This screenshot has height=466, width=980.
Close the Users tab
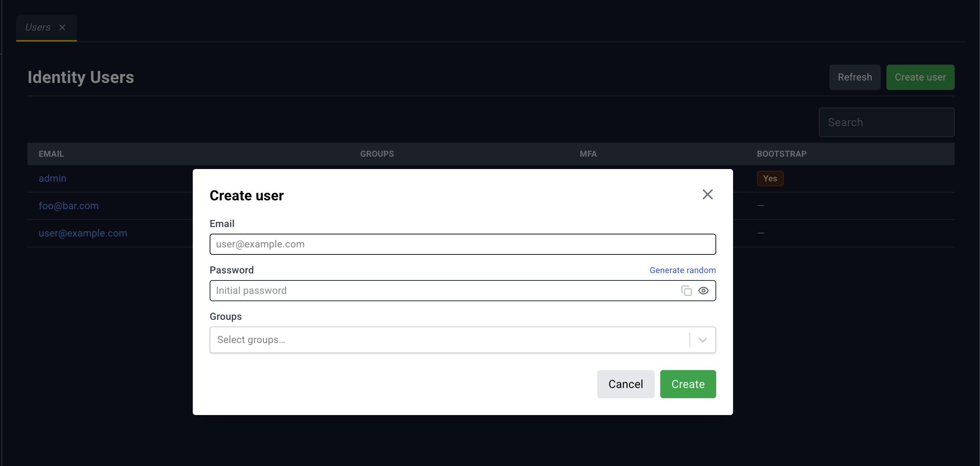62,27
